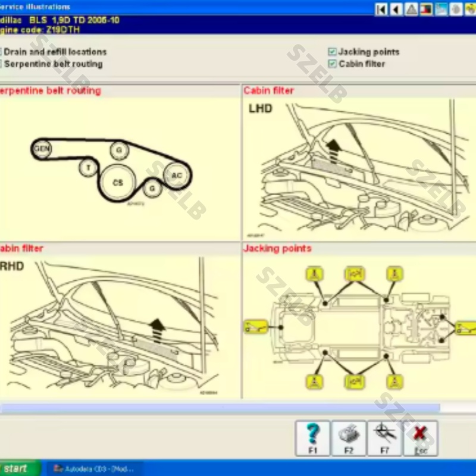Click the grey round toolbar icon
Viewport: 476px width, 476px height.
click(456, 10)
